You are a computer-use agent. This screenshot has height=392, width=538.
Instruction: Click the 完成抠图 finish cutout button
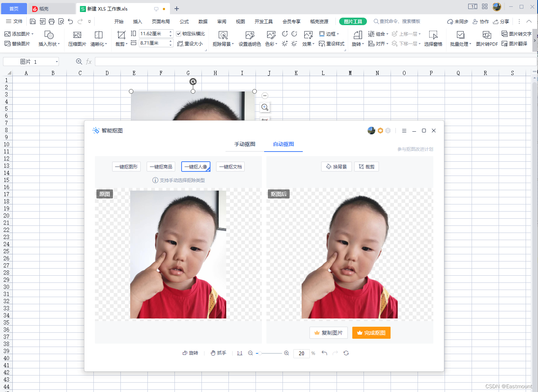point(371,333)
